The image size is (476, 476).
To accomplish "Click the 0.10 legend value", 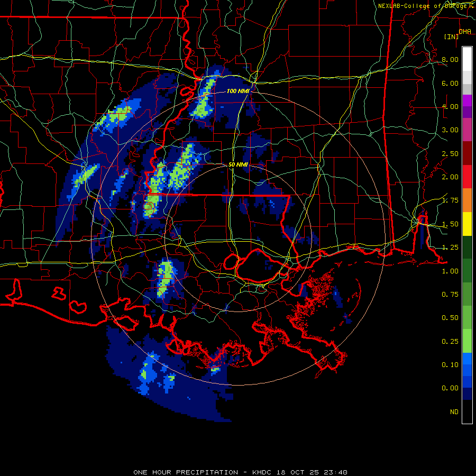I will [x=450, y=365].
